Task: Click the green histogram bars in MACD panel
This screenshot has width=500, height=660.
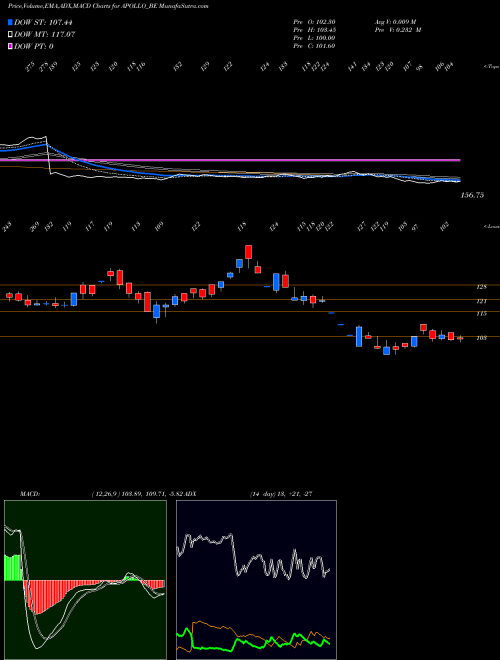Action: 12,568
